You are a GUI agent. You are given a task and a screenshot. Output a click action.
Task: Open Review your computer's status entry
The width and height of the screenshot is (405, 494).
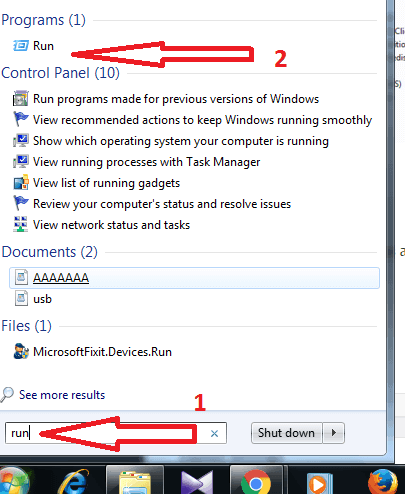pyautogui.click(x=152, y=204)
